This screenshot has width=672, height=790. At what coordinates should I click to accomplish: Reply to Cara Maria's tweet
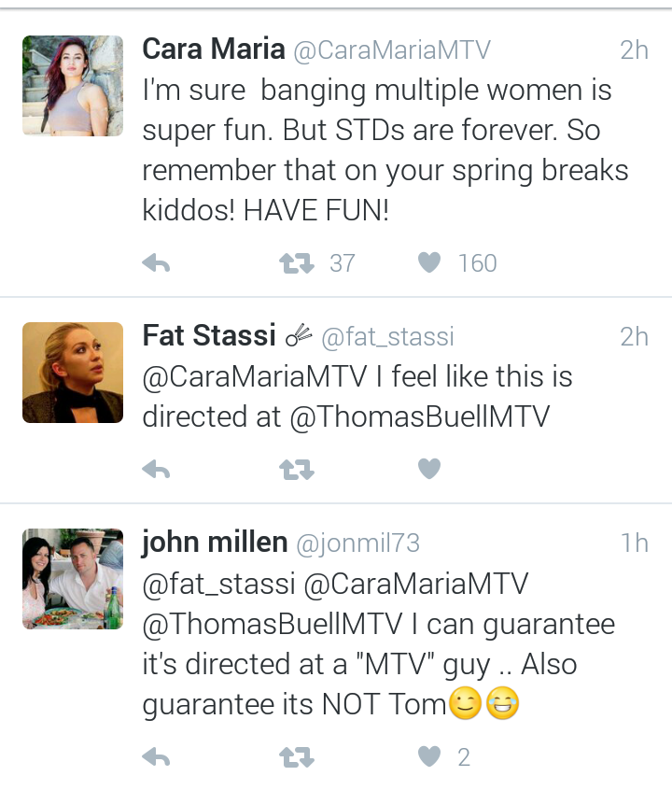[156, 263]
